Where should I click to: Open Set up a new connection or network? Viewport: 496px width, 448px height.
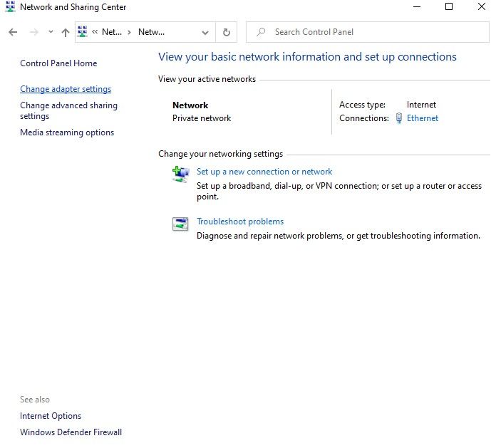[x=264, y=172]
